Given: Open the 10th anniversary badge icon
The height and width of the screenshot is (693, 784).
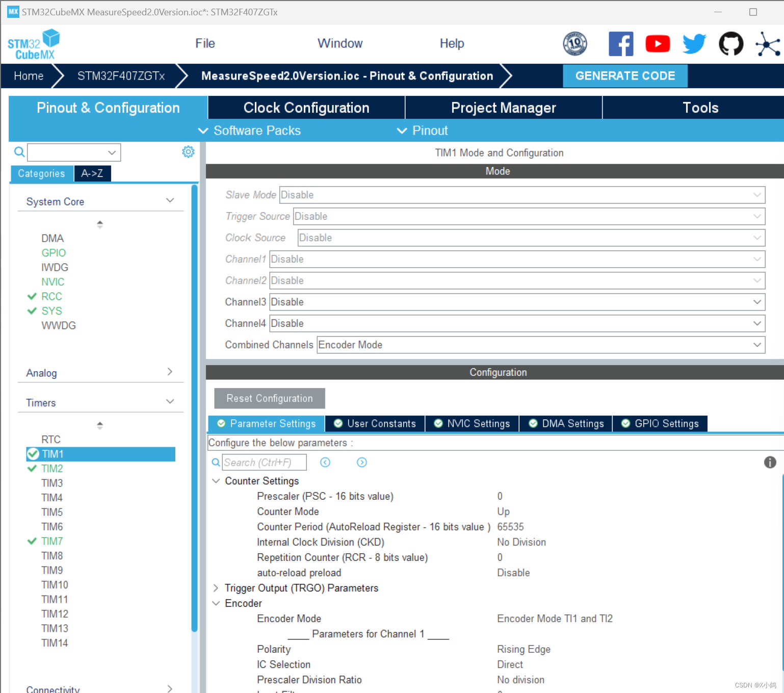Looking at the screenshot, I should pyautogui.click(x=575, y=43).
